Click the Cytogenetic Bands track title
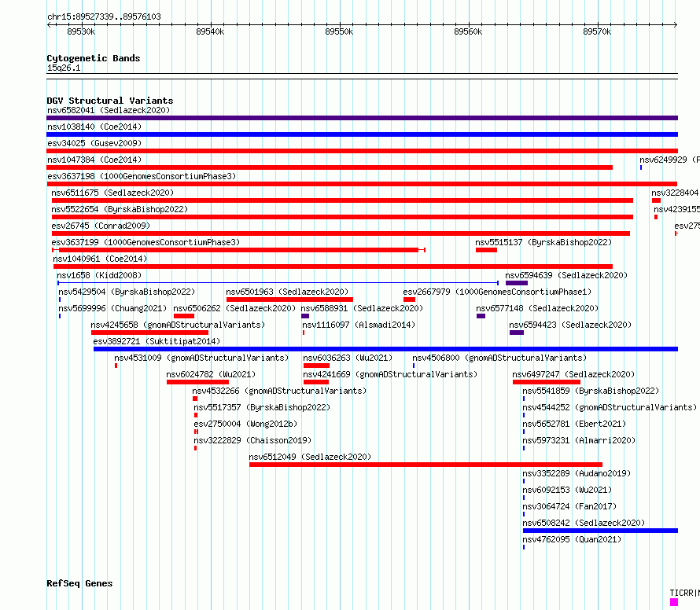Viewport: 700px width, 610px height. (x=94, y=58)
